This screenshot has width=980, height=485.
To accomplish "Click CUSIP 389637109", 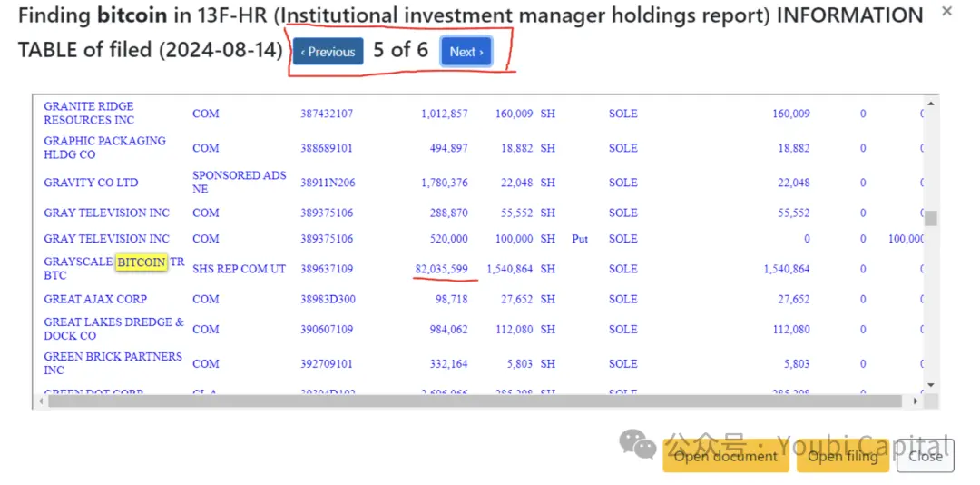I will (327, 269).
